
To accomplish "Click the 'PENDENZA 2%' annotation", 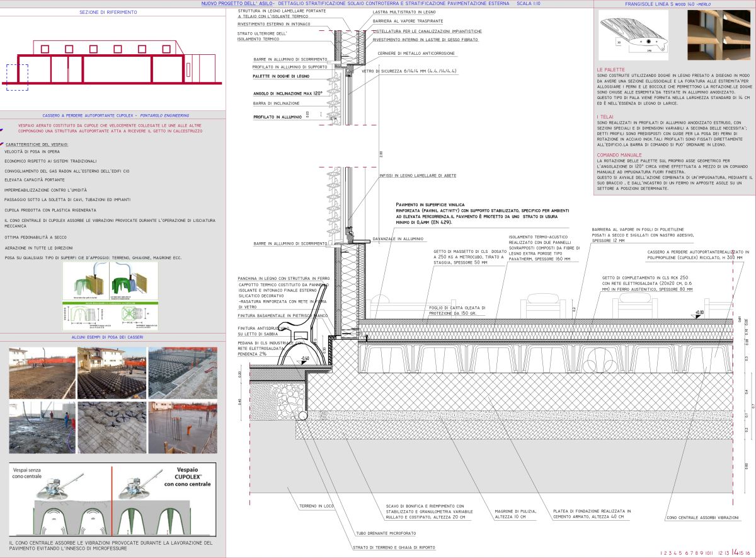I will (251, 355).
